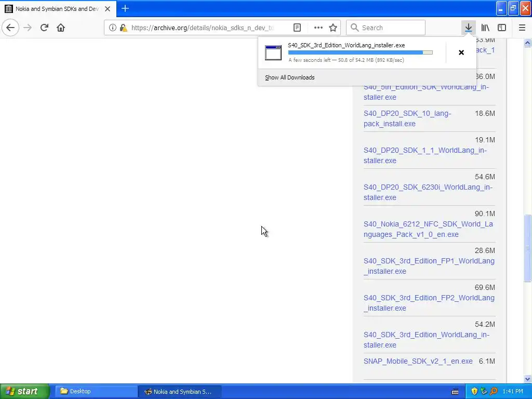Toggle reader view icon
This screenshot has height=399, width=532.
pos(297,28)
